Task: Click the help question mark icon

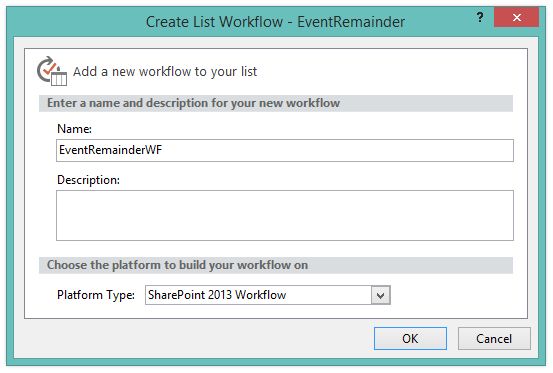Action: [480, 17]
